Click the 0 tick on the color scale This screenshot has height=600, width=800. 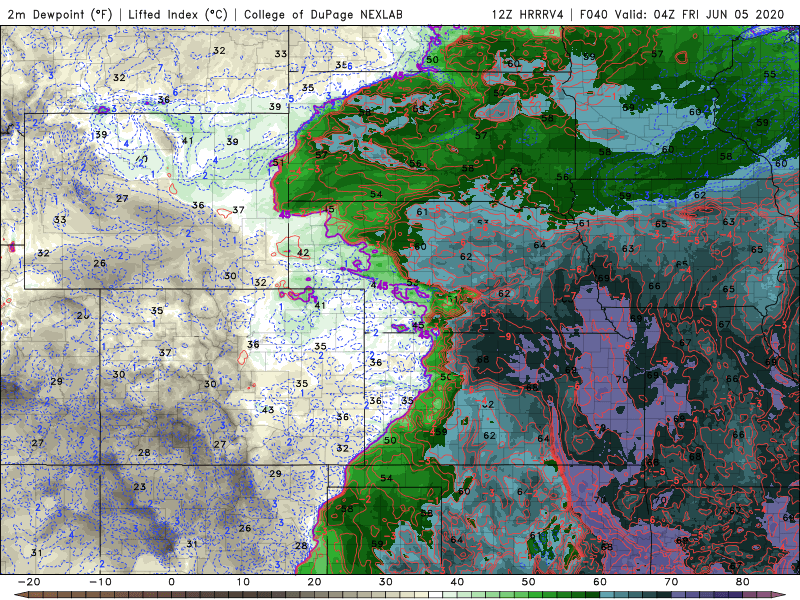171,582
